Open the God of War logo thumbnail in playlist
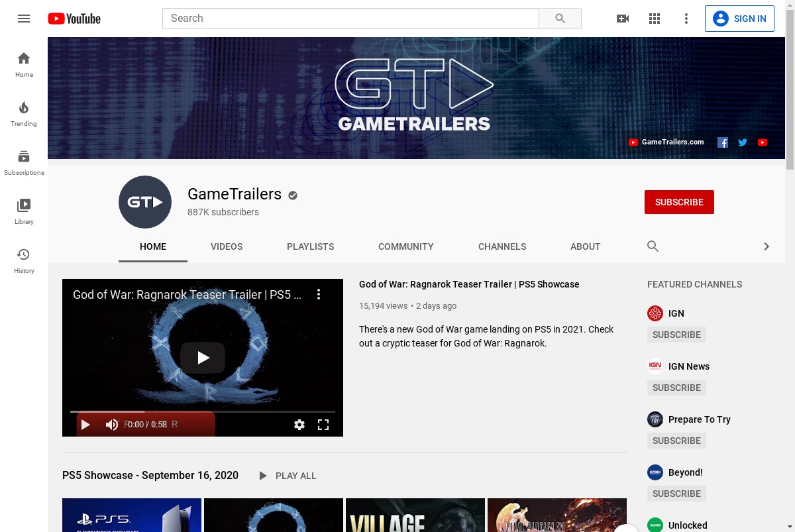795x532 pixels. pyautogui.click(x=274, y=515)
